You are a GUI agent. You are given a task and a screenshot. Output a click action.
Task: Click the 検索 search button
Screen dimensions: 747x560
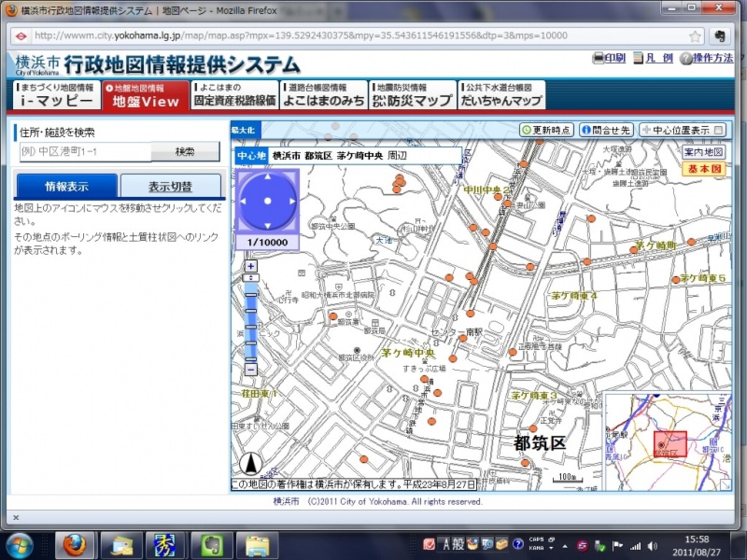pyautogui.click(x=185, y=152)
